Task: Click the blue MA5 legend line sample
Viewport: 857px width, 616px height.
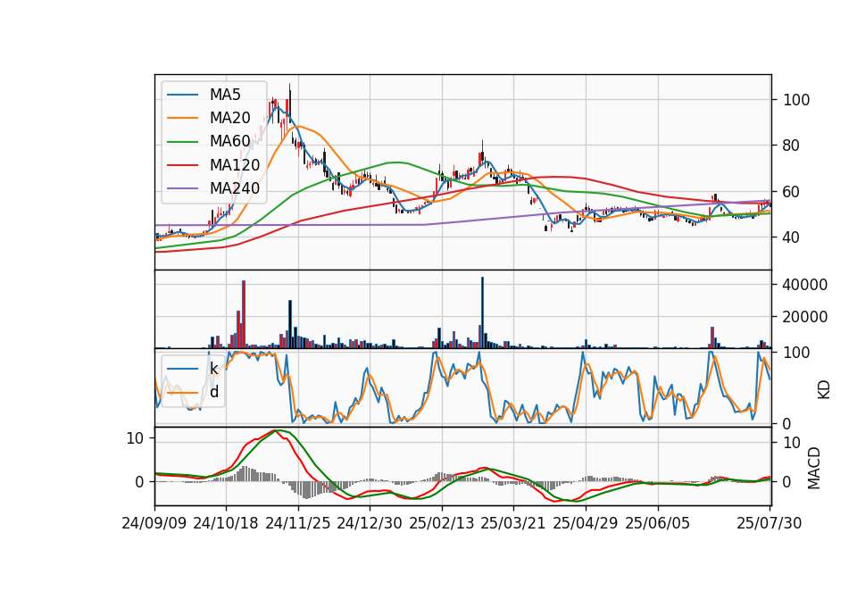Action: click(x=182, y=95)
